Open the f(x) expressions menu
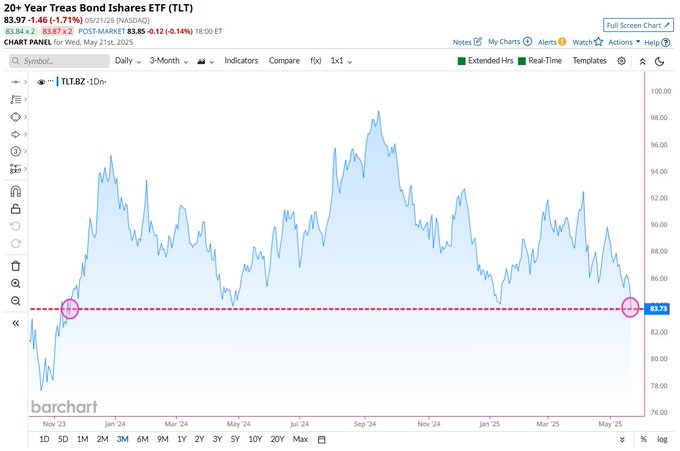680x451 pixels. 316,61
